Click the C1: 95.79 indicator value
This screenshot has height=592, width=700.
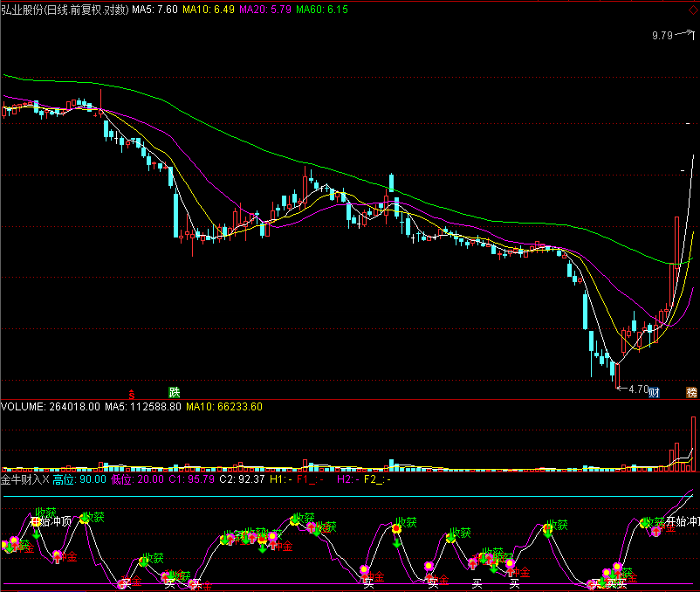tap(191, 479)
